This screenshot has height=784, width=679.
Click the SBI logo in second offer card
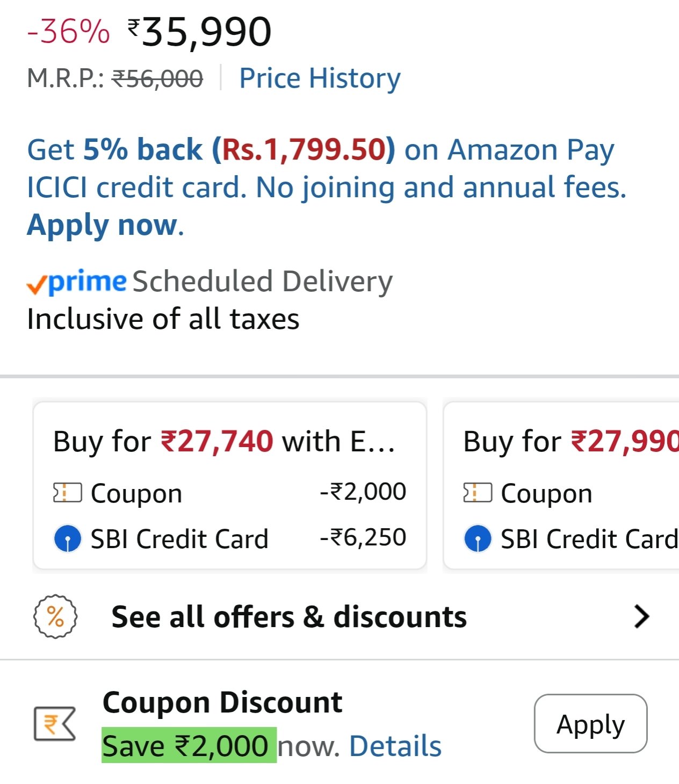478,538
